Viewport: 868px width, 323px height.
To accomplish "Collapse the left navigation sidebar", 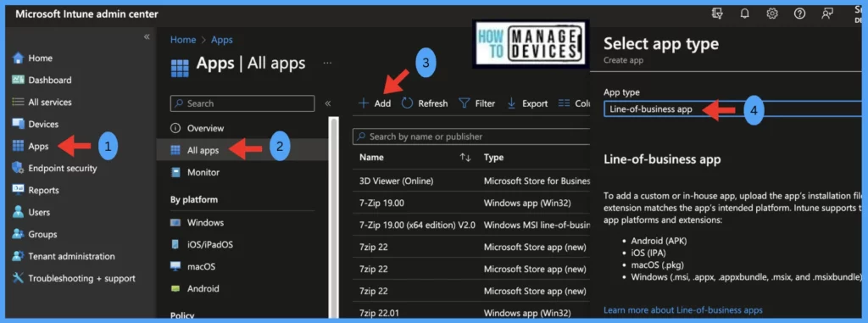I will coord(147,36).
